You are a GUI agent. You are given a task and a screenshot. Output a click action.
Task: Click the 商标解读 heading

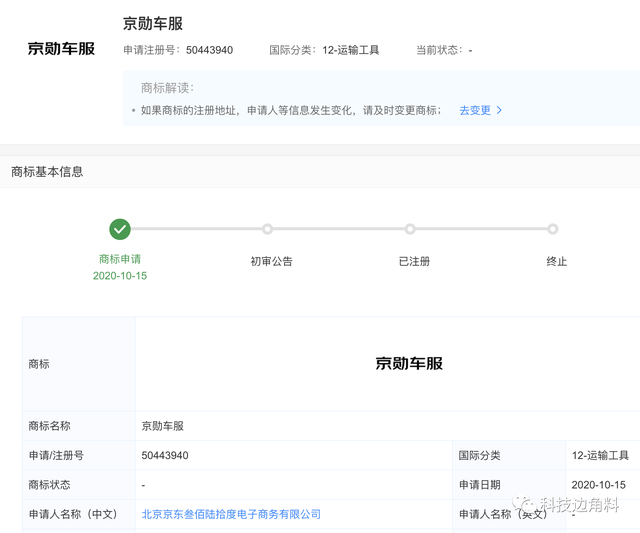tap(167, 88)
